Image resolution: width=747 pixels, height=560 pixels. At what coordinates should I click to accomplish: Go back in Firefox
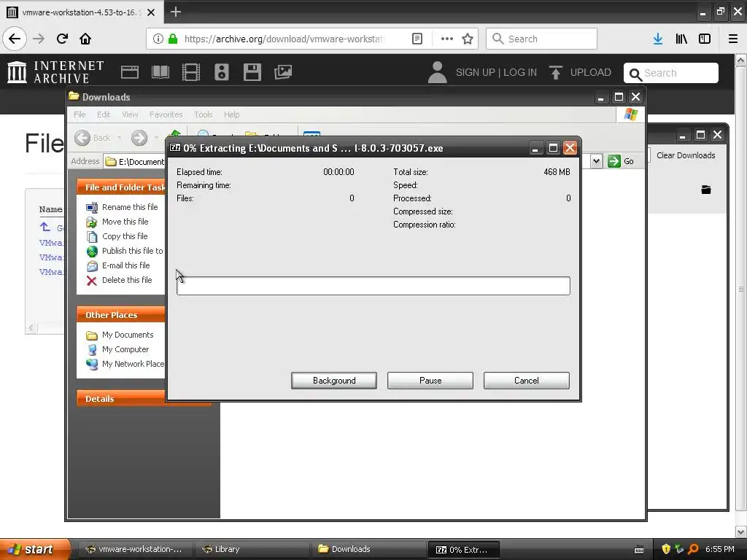coord(15,39)
